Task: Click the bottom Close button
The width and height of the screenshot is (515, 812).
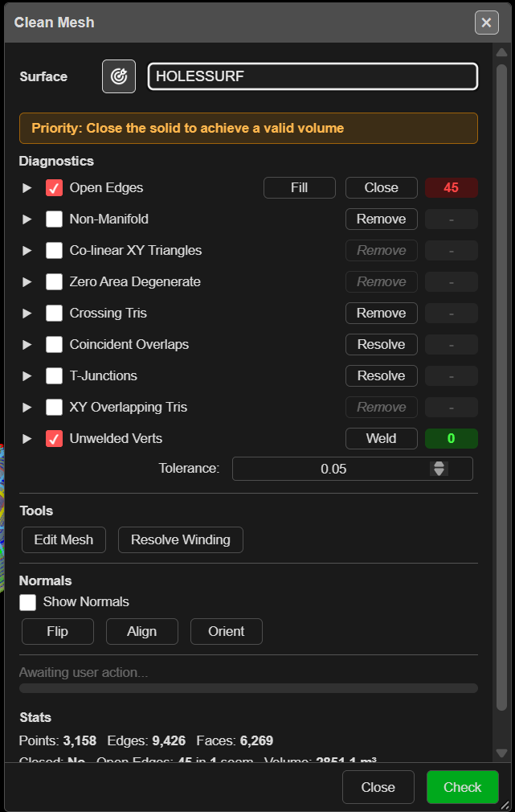Action: click(x=378, y=787)
